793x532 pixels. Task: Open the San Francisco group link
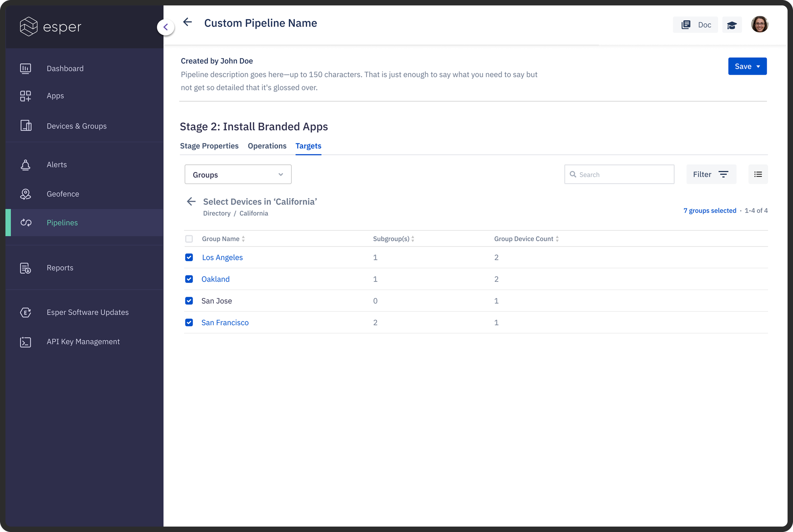pos(225,323)
